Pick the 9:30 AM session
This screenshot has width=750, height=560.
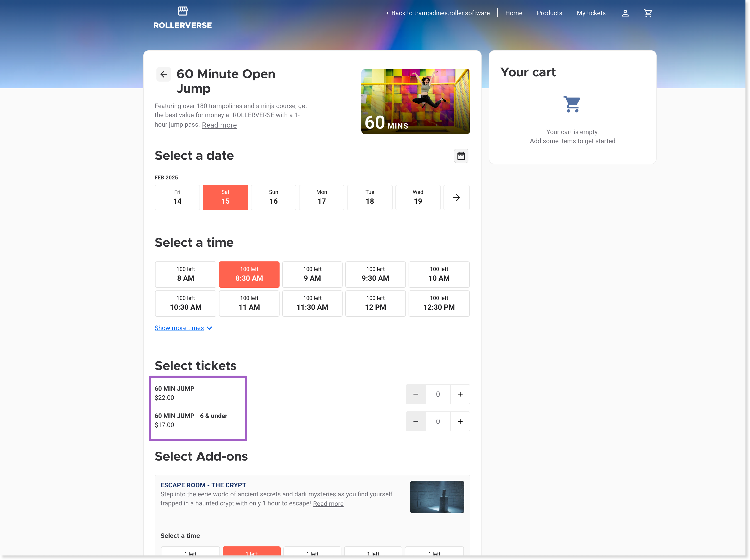coord(375,274)
